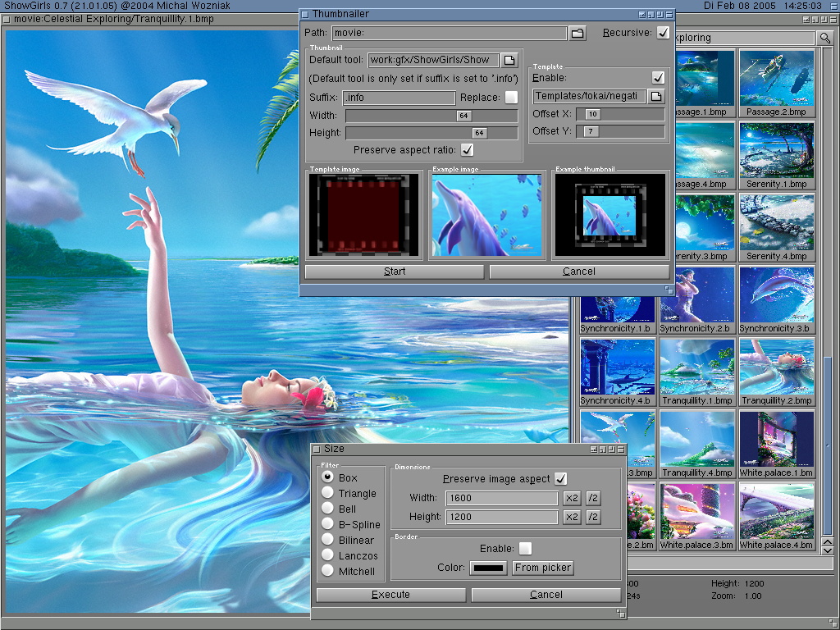Screen dimensions: 840x630
Task: Open the black border Color swatch
Action: coord(488,568)
